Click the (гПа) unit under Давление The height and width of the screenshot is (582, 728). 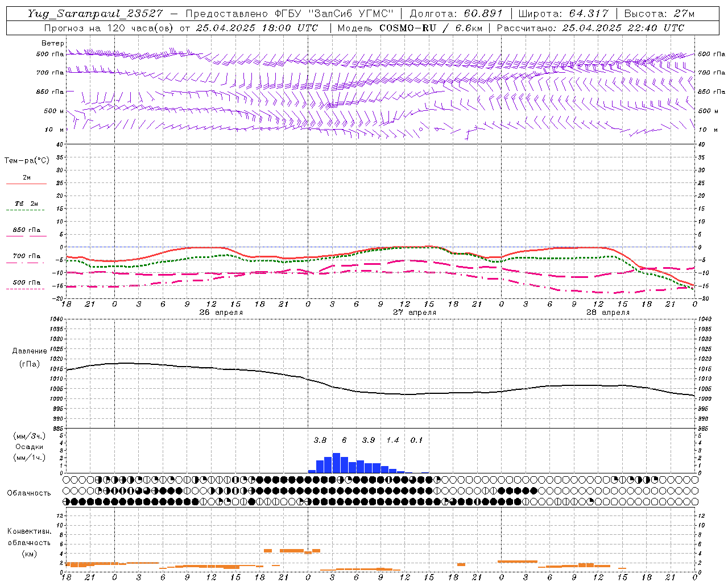pyautogui.click(x=30, y=364)
